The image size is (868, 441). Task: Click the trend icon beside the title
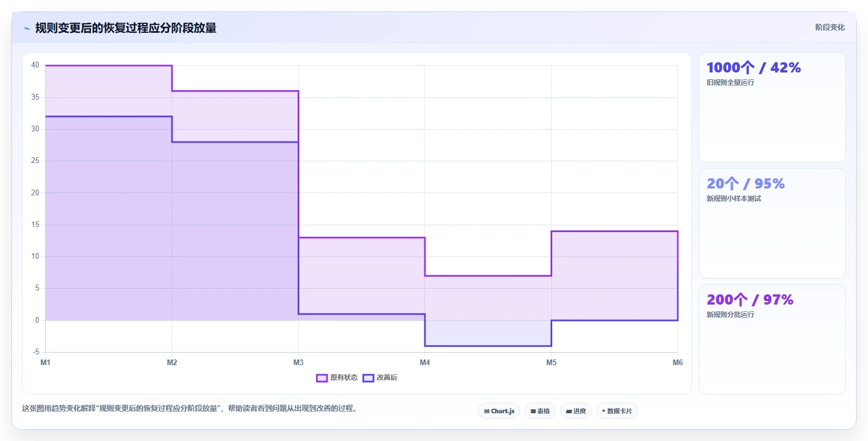(x=27, y=28)
